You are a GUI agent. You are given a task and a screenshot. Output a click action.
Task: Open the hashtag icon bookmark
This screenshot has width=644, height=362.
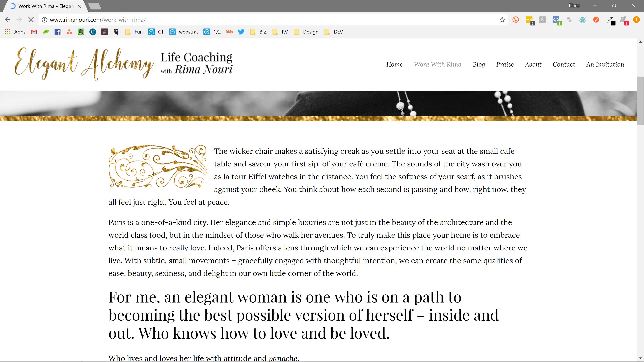point(104,32)
